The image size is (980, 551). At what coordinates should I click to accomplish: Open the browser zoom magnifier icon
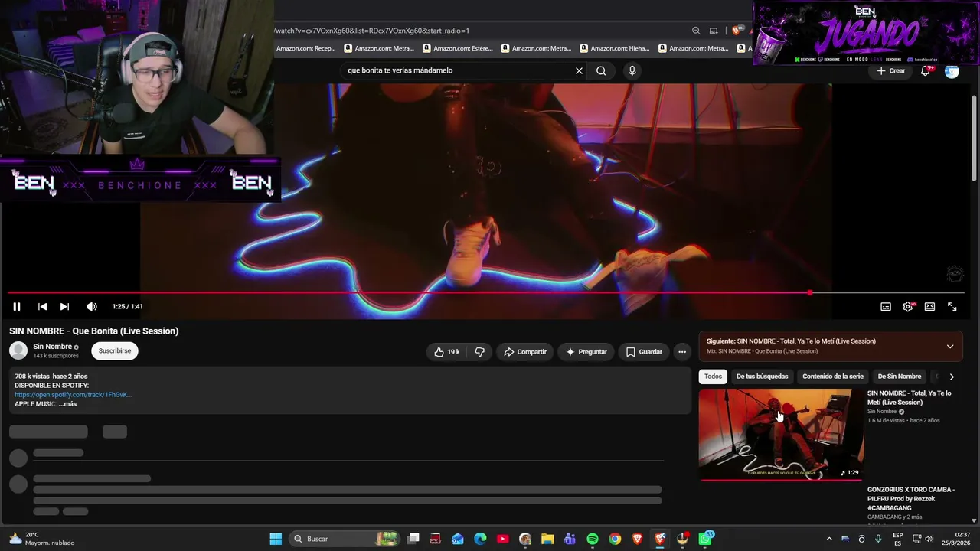coord(696,31)
